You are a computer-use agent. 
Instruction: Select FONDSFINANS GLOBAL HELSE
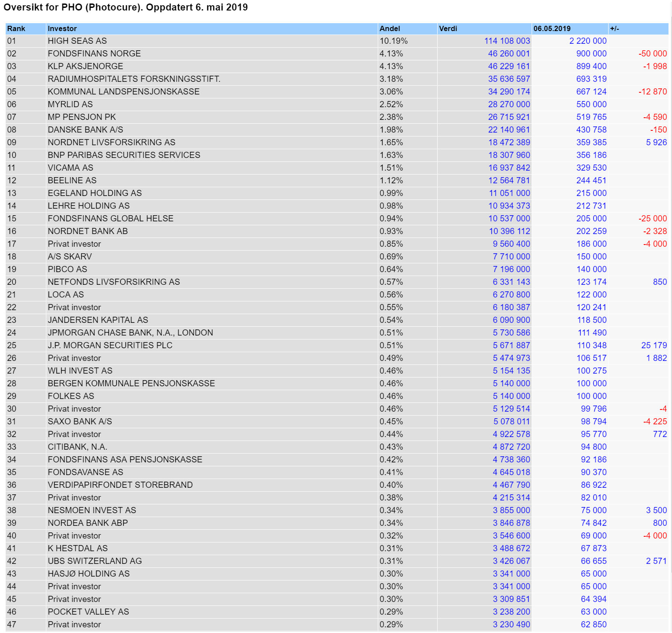[x=111, y=218]
